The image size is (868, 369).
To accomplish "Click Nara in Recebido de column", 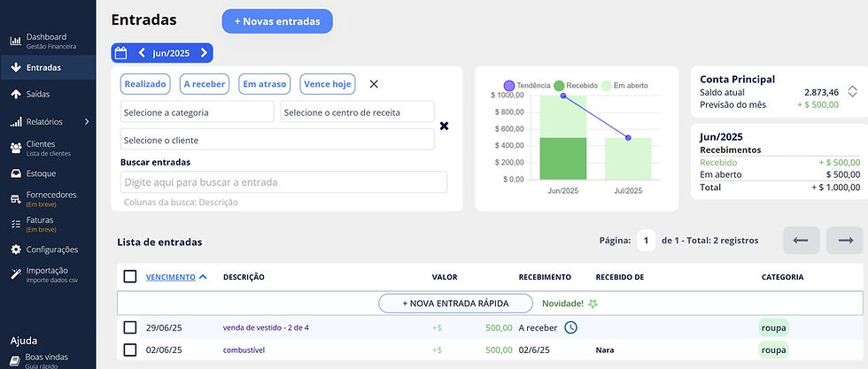I will pos(604,350).
